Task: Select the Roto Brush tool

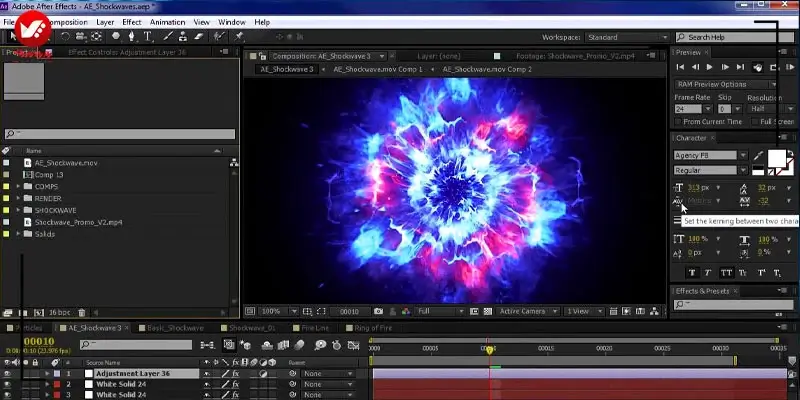Action: point(219,36)
